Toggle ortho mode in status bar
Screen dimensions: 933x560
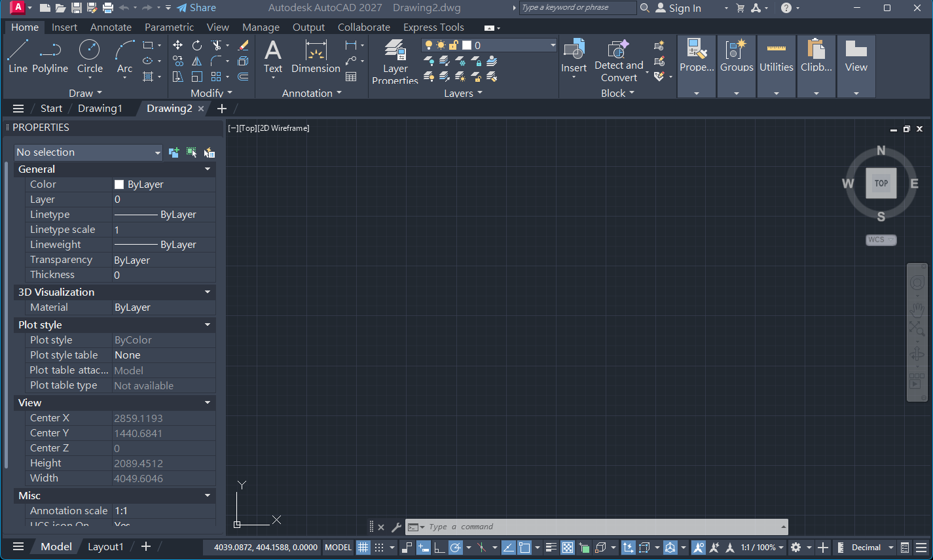tap(439, 548)
